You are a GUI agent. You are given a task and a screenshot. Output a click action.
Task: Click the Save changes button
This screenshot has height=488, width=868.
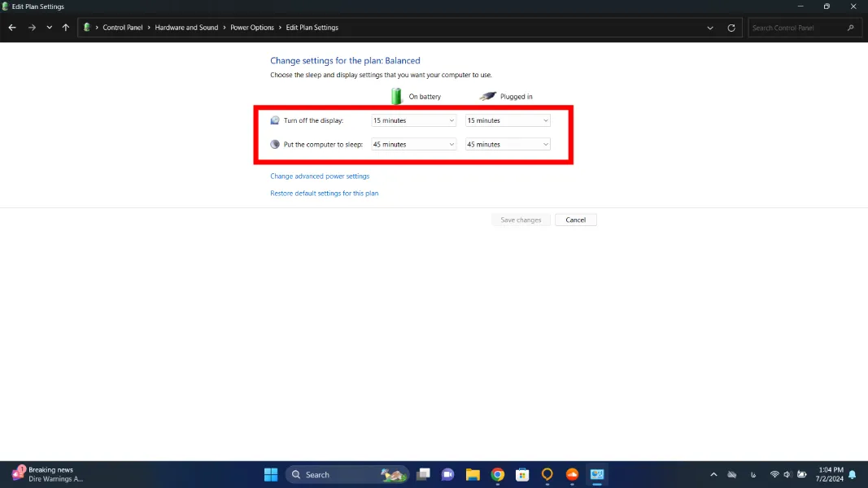tap(521, 220)
